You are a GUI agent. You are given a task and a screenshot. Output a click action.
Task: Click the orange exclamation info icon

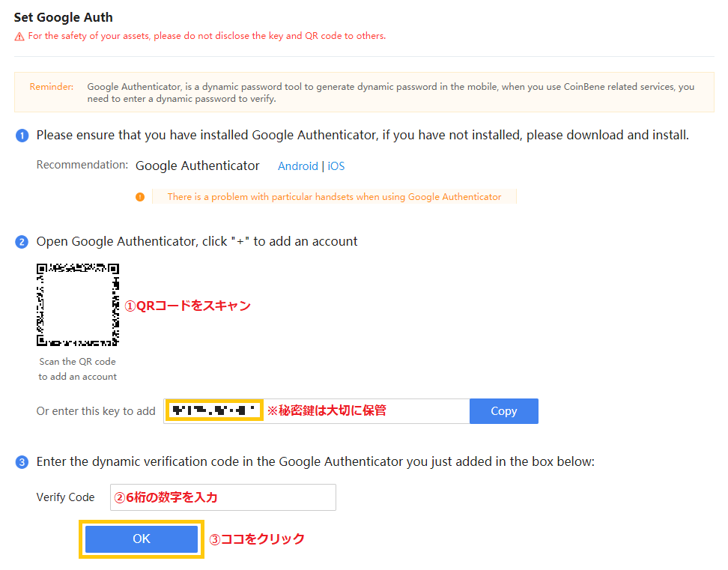pyautogui.click(x=140, y=197)
